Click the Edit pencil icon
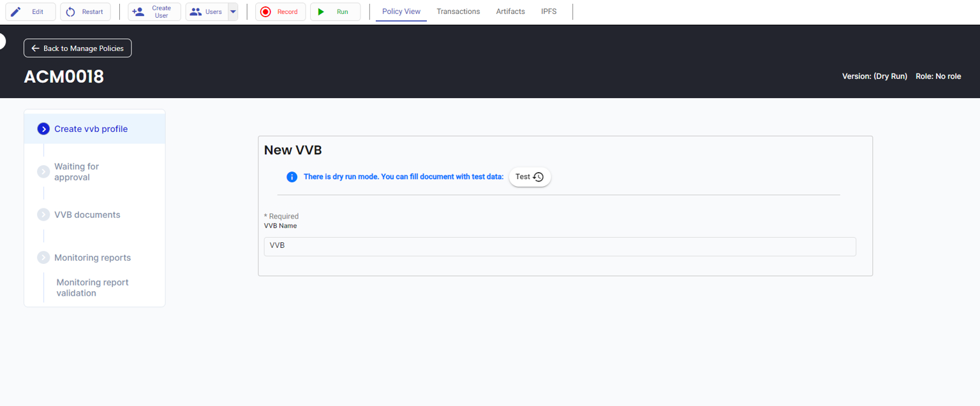The width and height of the screenshot is (980, 406). [16, 11]
